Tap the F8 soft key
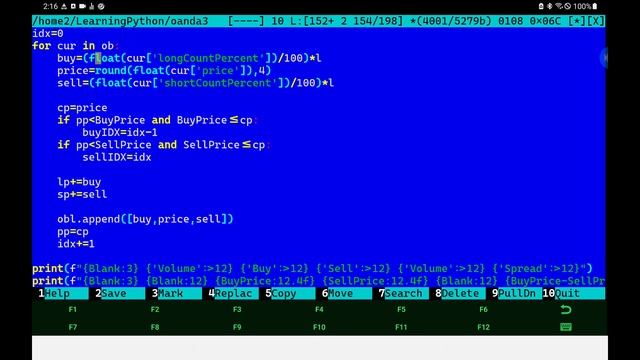The width and height of the screenshot is (640, 360). pyautogui.click(x=155, y=327)
